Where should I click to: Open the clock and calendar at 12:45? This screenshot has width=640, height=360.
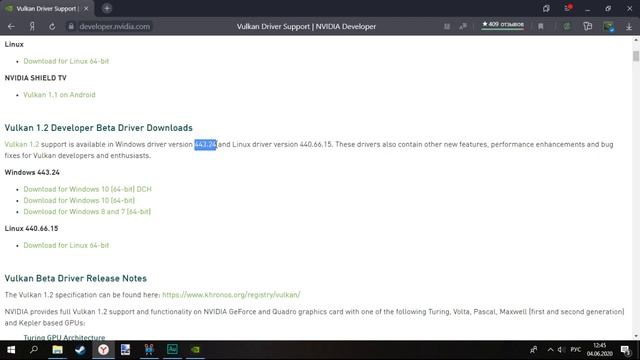tap(600, 350)
